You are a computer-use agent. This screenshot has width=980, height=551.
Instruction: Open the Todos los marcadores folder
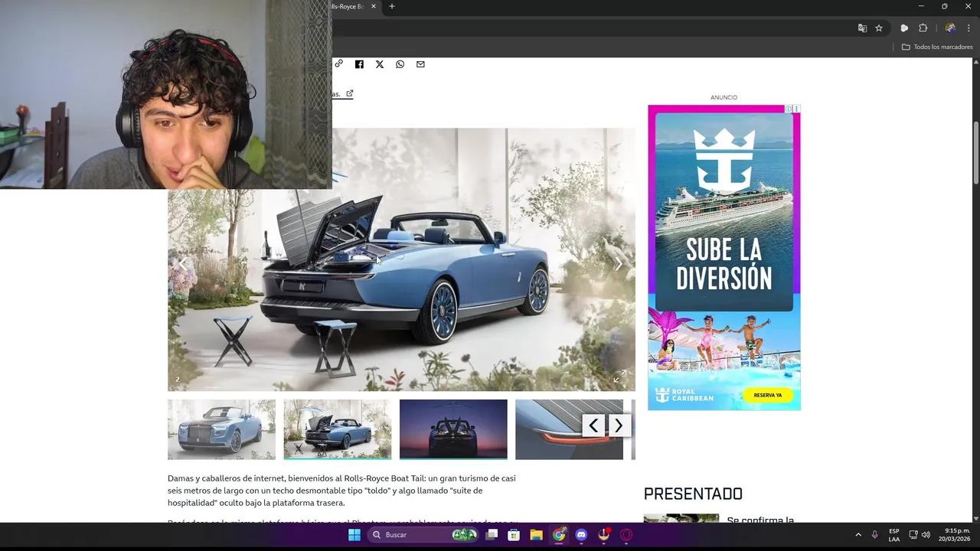(937, 47)
